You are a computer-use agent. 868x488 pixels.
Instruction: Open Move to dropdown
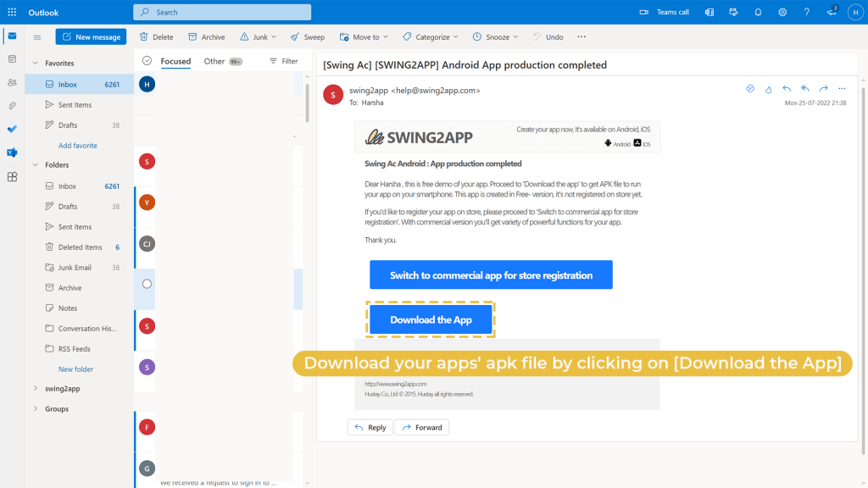[x=364, y=37]
